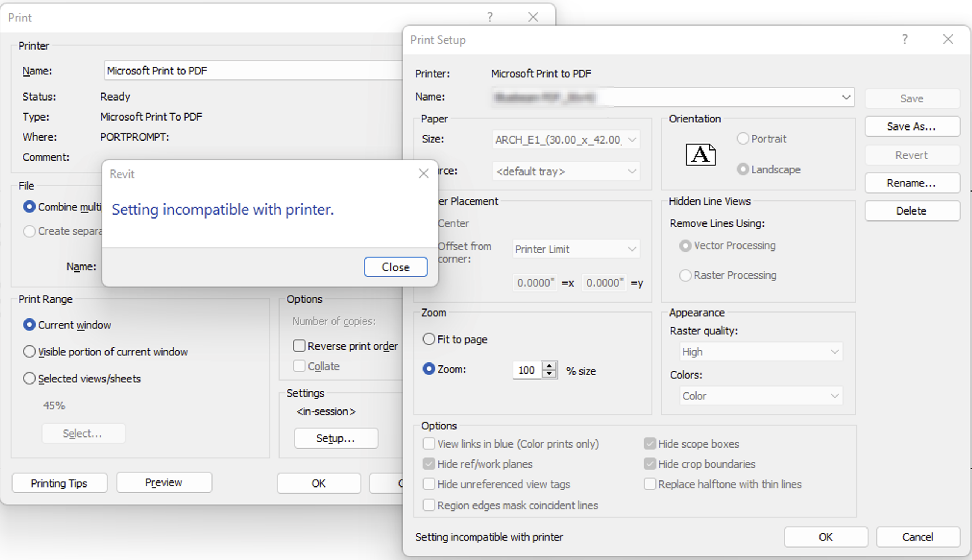Choose Selected views/sheets print range
Viewport: 972px width, 560px height.
29,378
